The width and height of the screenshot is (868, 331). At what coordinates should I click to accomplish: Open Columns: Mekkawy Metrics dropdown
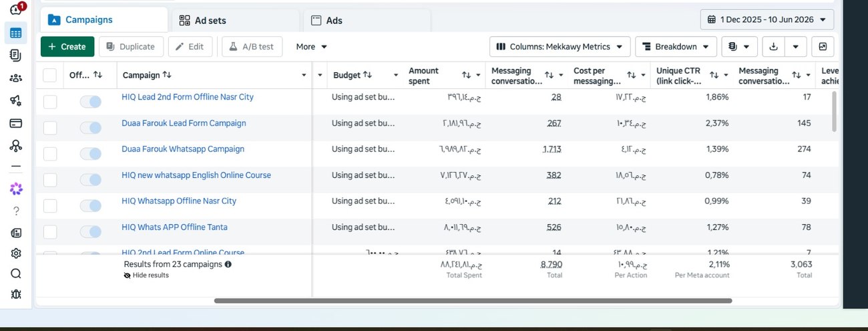point(560,47)
